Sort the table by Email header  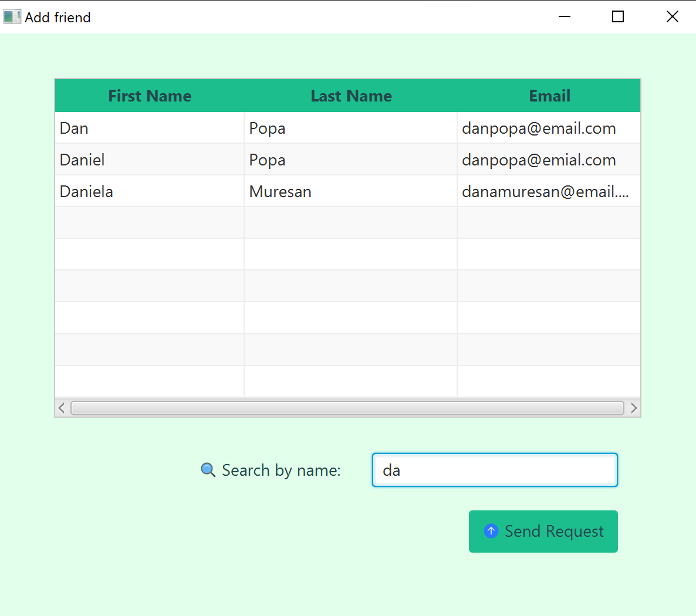tap(549, 95)
